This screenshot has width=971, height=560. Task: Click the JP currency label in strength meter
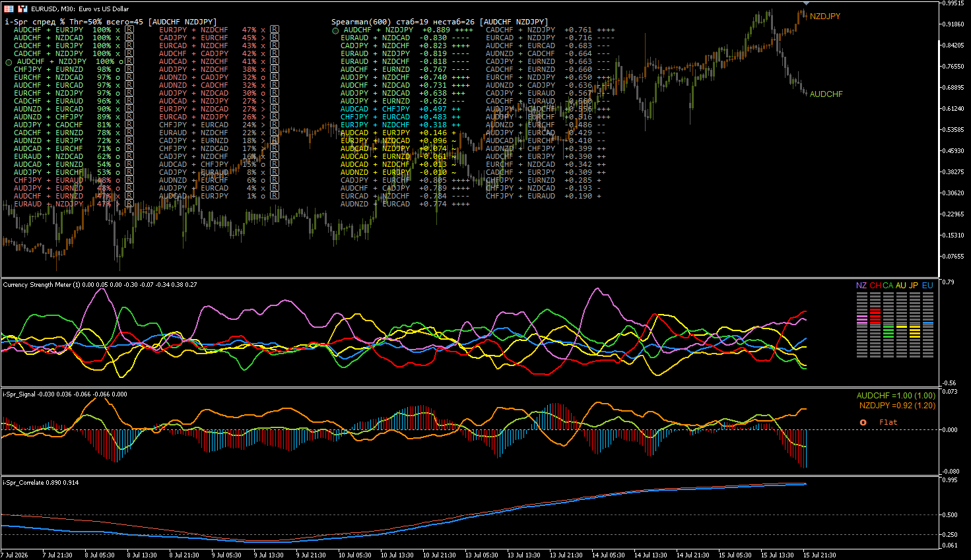pyautogui.click(x=914, y=286)
